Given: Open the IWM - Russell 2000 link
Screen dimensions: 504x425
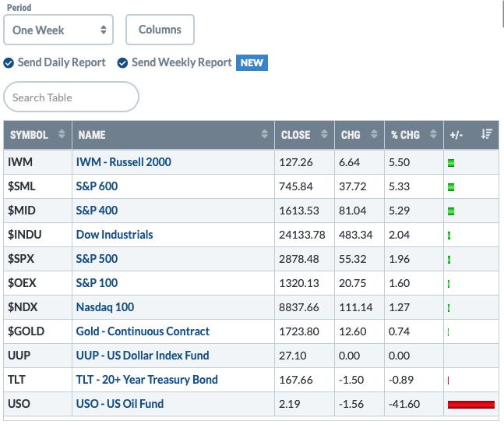Looking at the screenshot, I should point(123,162).
